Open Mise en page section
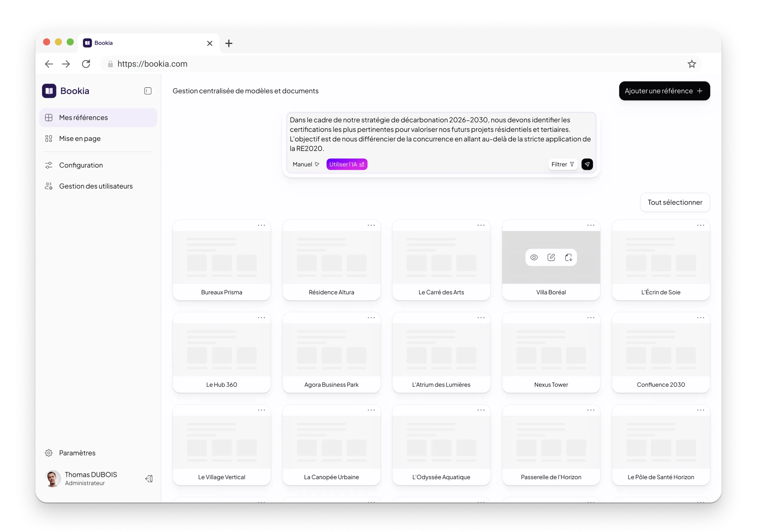This screenshot has width=757, height=532. tap(80, 138)
